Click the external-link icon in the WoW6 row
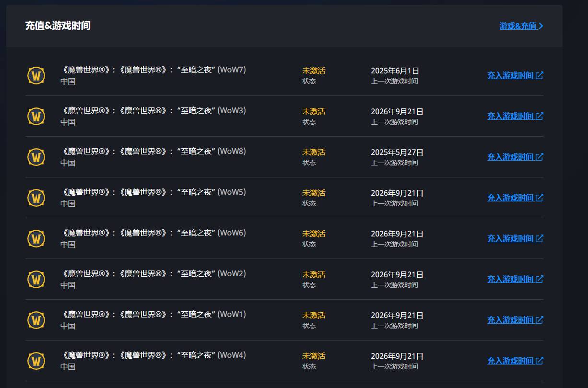The image size is (588, 388). (x=540, y=238)
